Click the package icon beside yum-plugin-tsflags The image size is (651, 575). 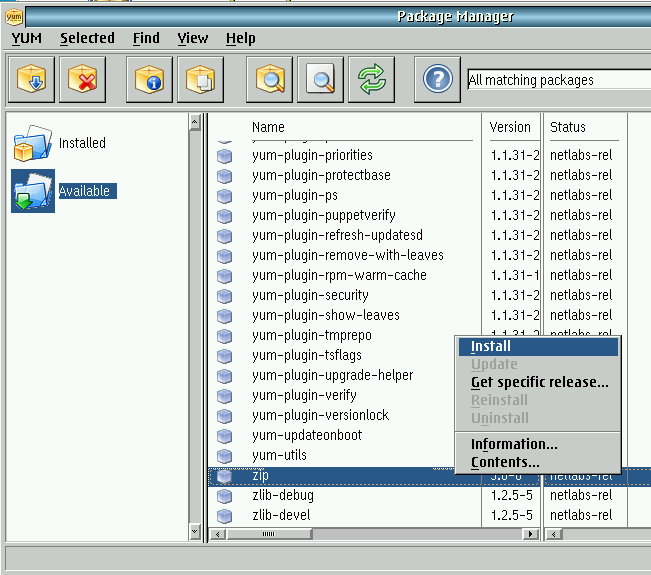(225, 356)
